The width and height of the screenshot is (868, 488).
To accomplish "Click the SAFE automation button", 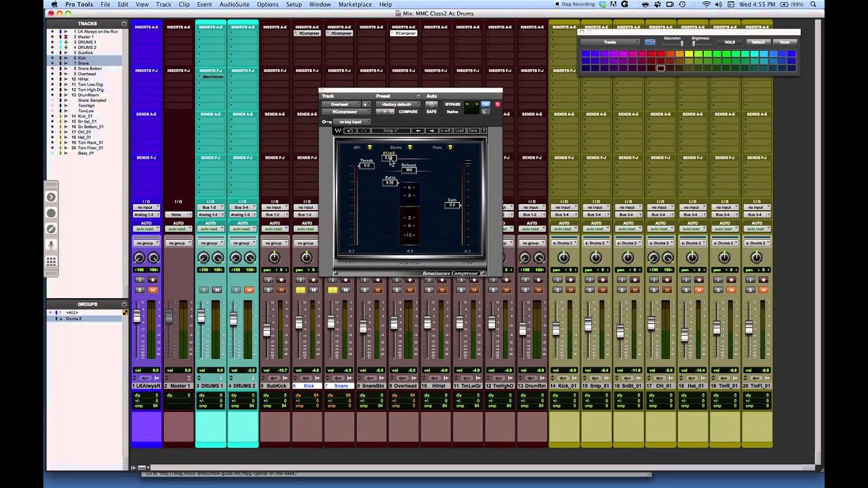I will click(x=431, y=112).
